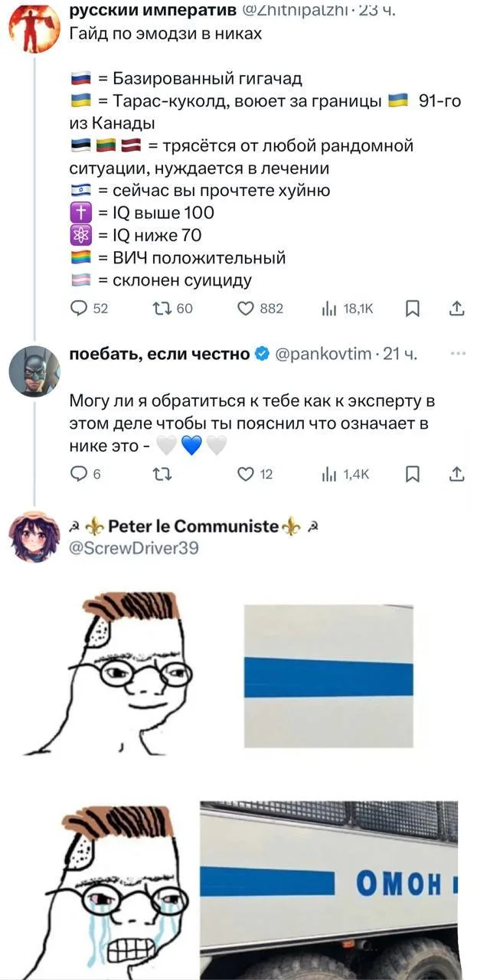This screenshot has width=477, height=980.
Task: Bookmark the pankovtim reply
Action: tap(412, 475)
